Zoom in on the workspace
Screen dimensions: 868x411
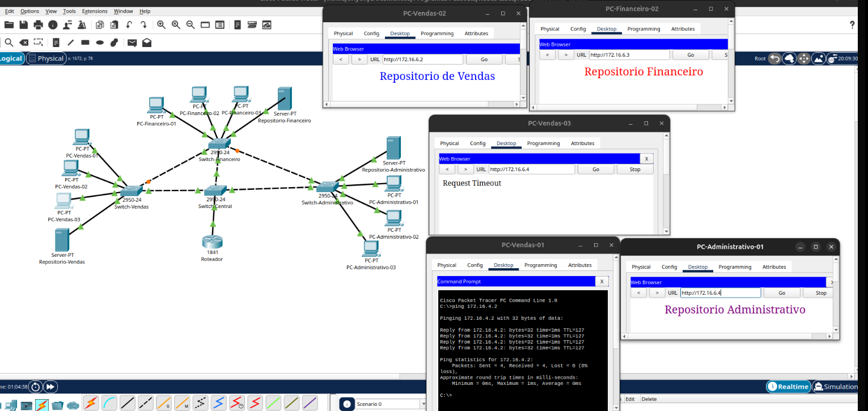(x=162, y=25)
